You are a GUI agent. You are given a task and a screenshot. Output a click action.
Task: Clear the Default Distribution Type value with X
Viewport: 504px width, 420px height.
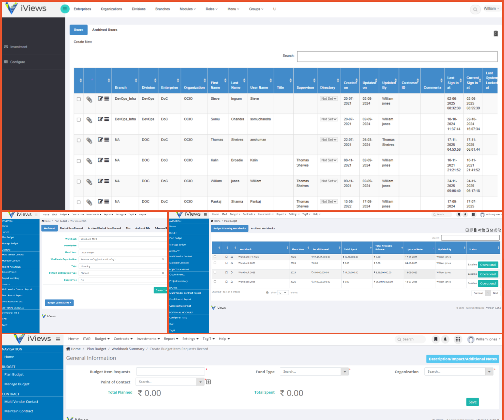pyautogui.click(x=163, y=273)
